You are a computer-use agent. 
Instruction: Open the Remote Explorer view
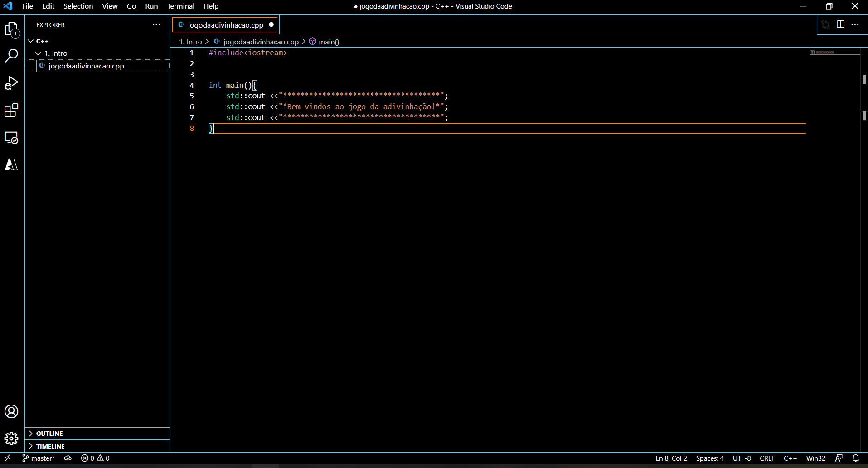[x=11, y=137]
